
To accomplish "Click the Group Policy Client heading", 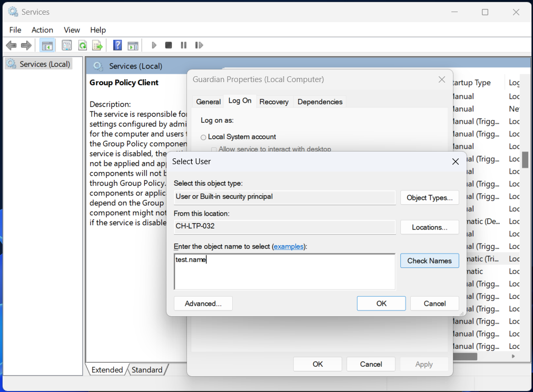I will pyautogui.click(x=124, y=83).
